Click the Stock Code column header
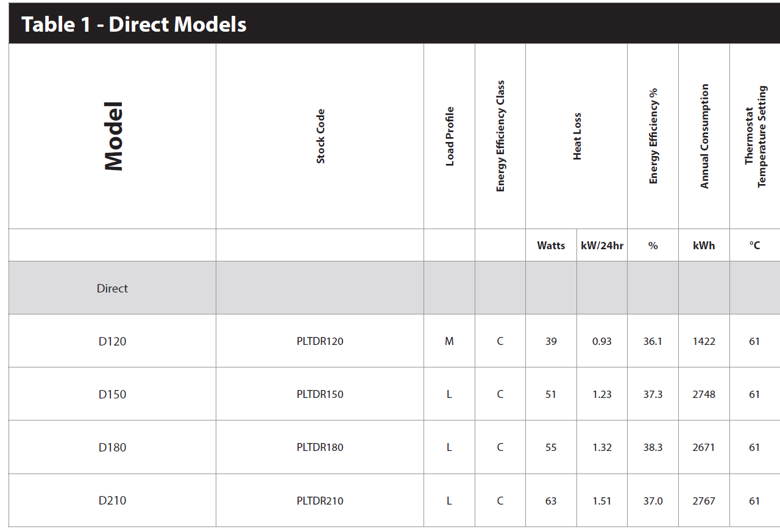 click(x=321, y=137)
